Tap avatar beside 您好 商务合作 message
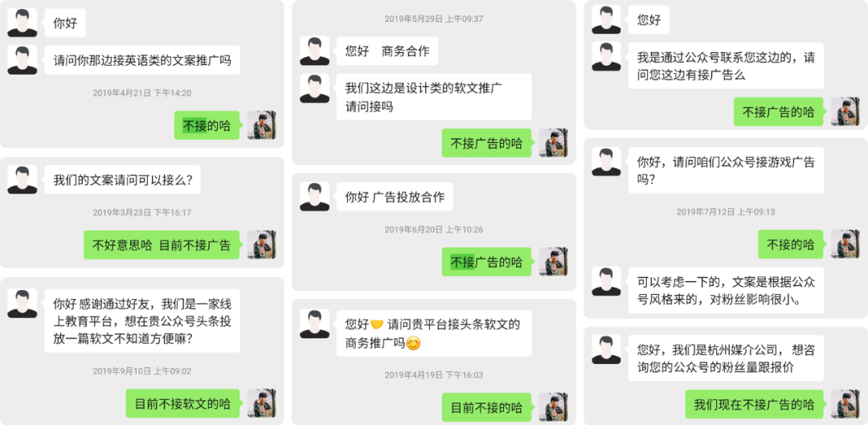The image size is (868, 425). click(x=314, y=51)
